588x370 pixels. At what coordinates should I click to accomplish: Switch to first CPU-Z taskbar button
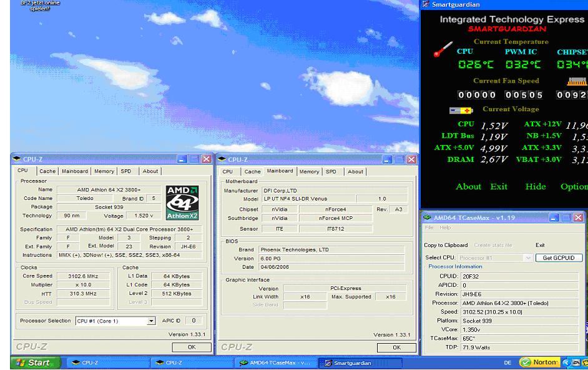coord(108,363)
